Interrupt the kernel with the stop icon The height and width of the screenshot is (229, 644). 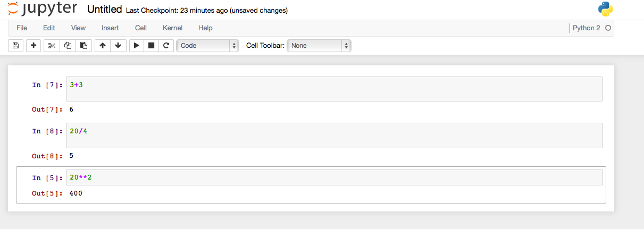tap(152, 46)
